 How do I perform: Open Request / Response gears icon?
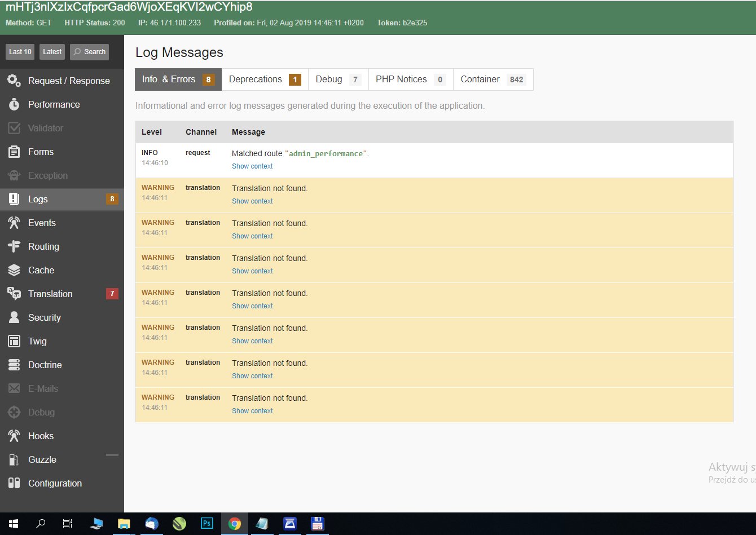click(x=14, y=81)
